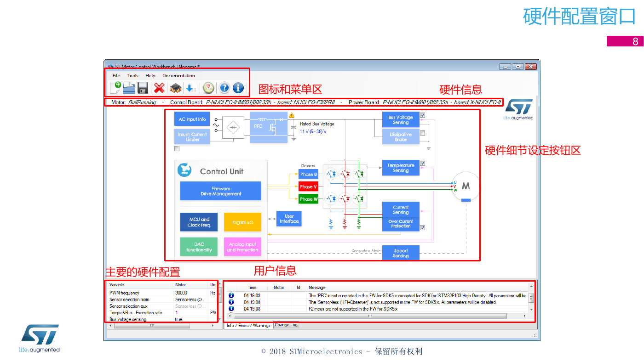
Task: Click the New Project toolbar icon
Action: click(x=115, y=87)
